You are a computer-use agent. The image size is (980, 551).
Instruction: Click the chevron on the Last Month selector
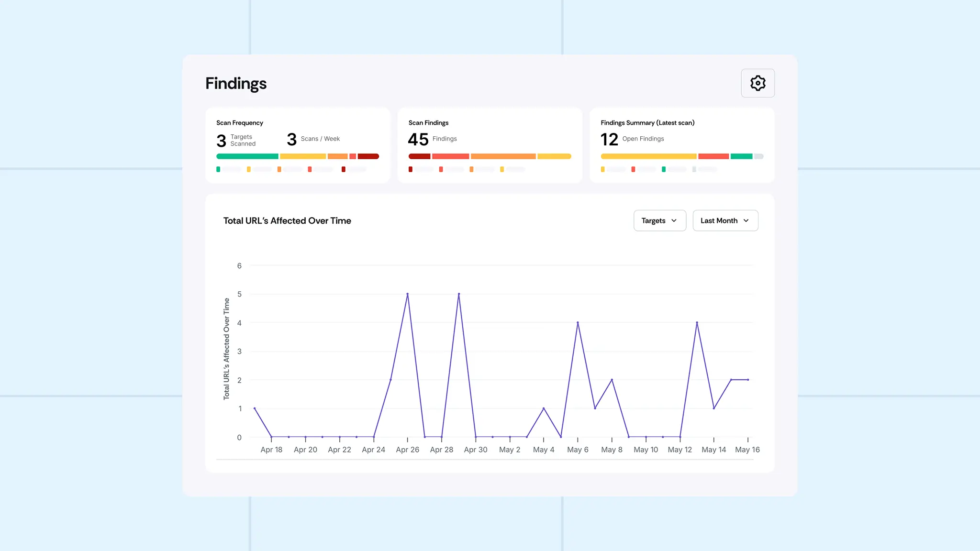coord(746,220)
